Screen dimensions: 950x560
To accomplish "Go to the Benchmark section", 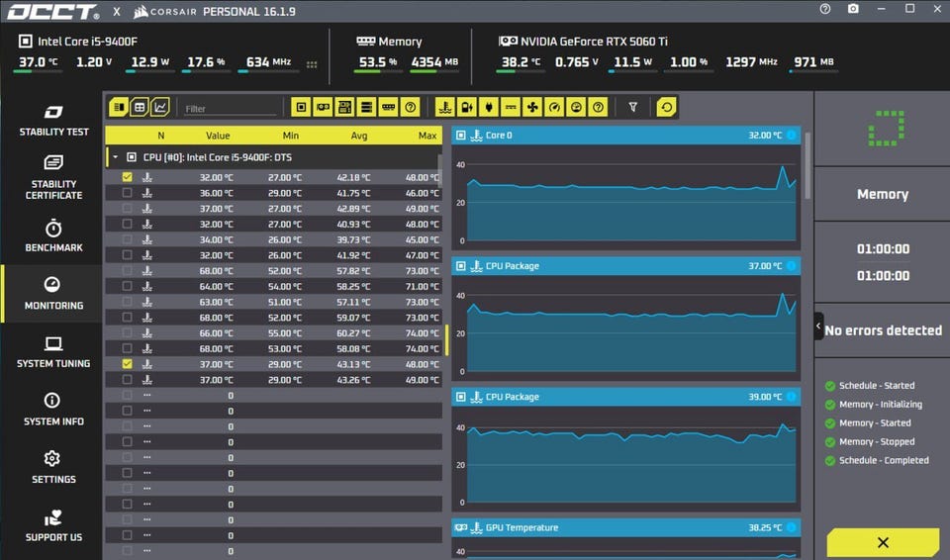I will [53, 236].
